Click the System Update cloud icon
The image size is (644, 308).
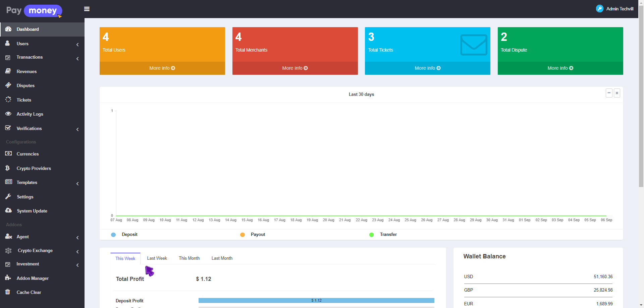coord(8,210)
